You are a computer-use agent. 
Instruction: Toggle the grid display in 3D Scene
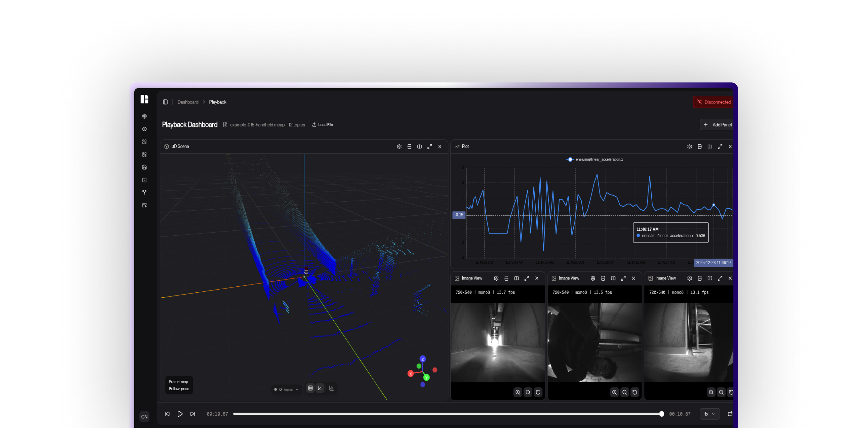click(310, 388)
